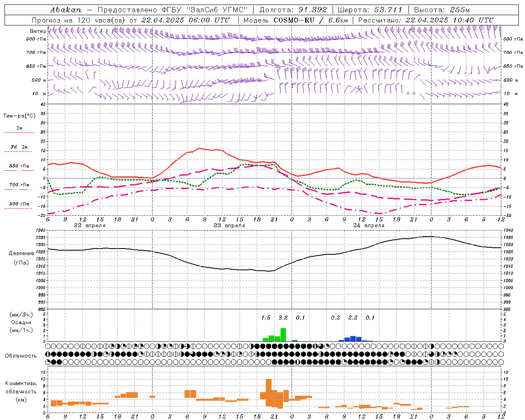525x420 pixels.
Task: Click the computed time Рассчитано: 22.04.2025 10:40 UTC
Action: tap(426, 20)
